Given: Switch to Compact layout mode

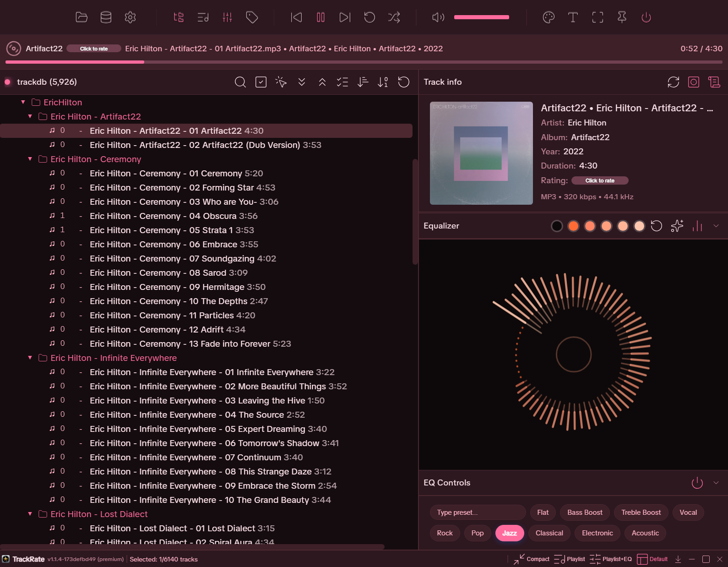Looking at the screenshot, I should pos(532,559).
